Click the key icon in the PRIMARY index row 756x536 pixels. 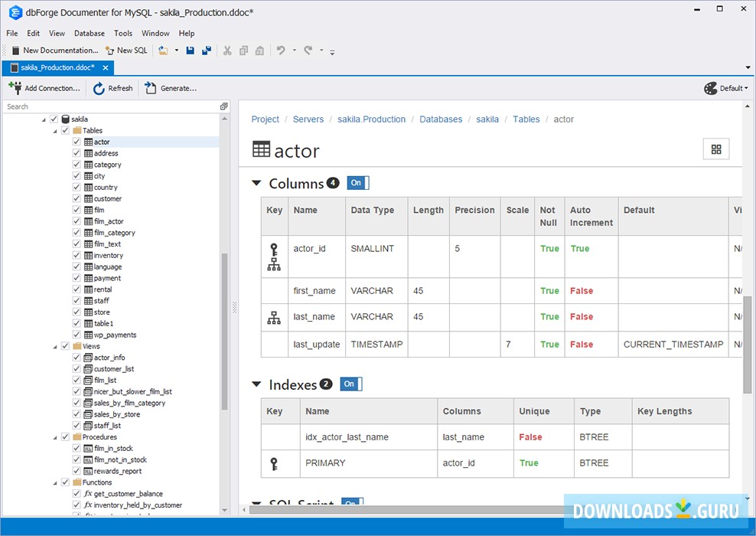274,463
